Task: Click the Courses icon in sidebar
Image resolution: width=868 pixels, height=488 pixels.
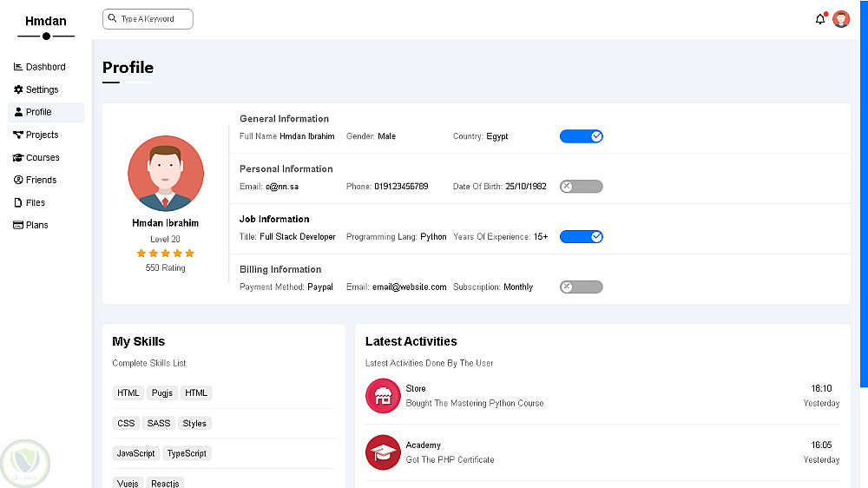Action: coord(18,158)
